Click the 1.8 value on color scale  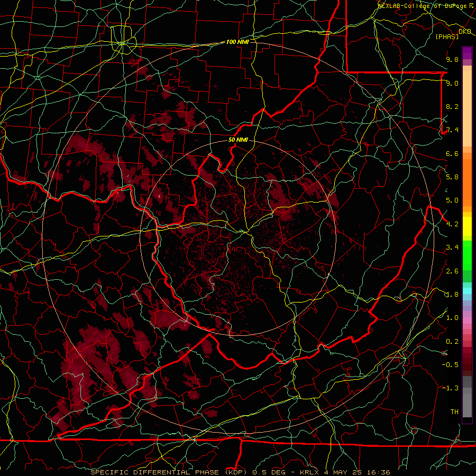[452, 295]
